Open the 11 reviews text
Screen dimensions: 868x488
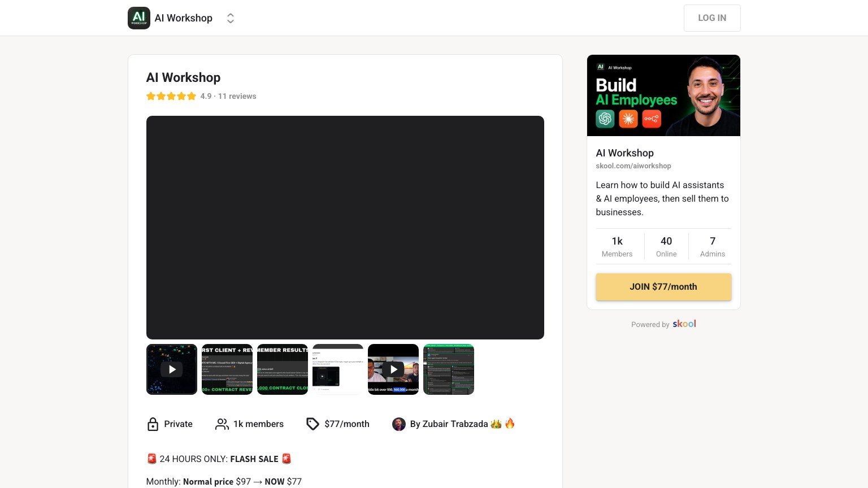coord(237,96)
